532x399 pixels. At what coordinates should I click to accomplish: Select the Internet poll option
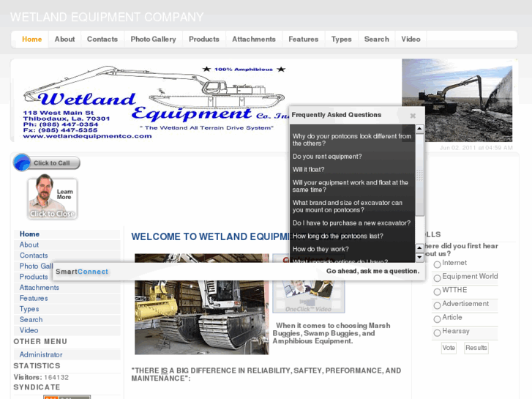(437, 264)
